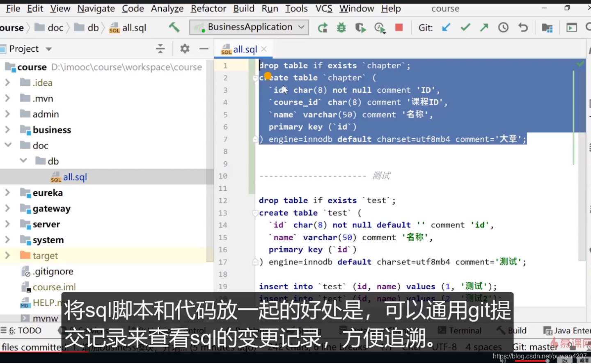
Task: Click the Project panel vertical scrollbar
Action: pos(211,160)
